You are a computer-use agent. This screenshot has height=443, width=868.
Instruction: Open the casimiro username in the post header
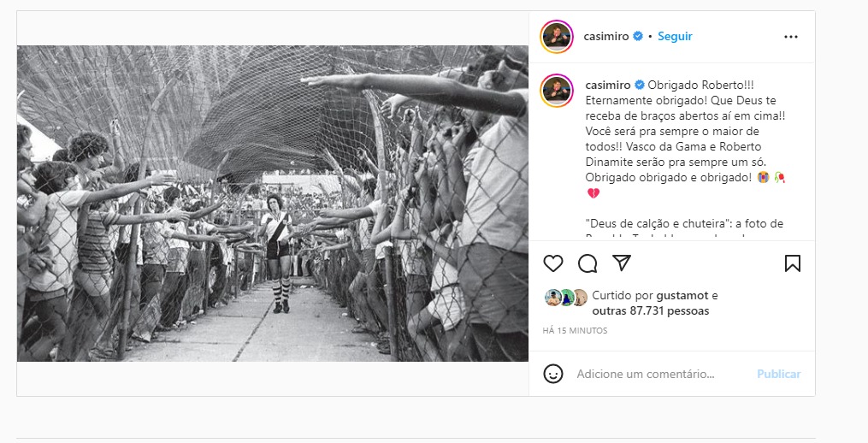[606, 37]
